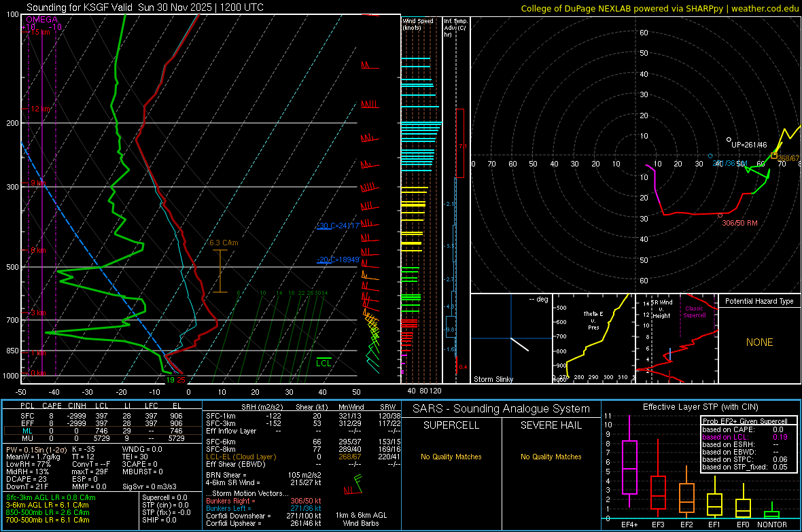Click the '4-6km SR Wind =' value line
The height and width of the screenshot is (532, 802).
pyautogui.click(x=264, y=482)
